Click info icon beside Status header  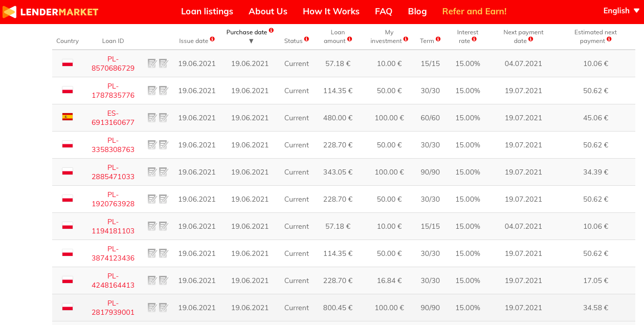pos(306,39)
